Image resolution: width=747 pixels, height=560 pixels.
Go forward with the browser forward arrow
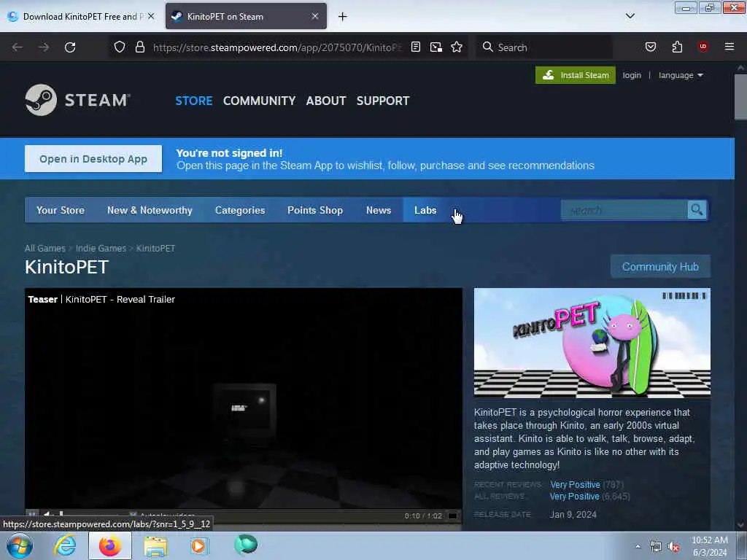tap(44, 47)
